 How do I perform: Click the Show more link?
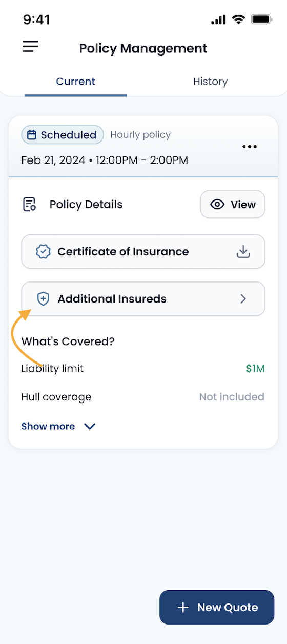(x=48, y=427)
